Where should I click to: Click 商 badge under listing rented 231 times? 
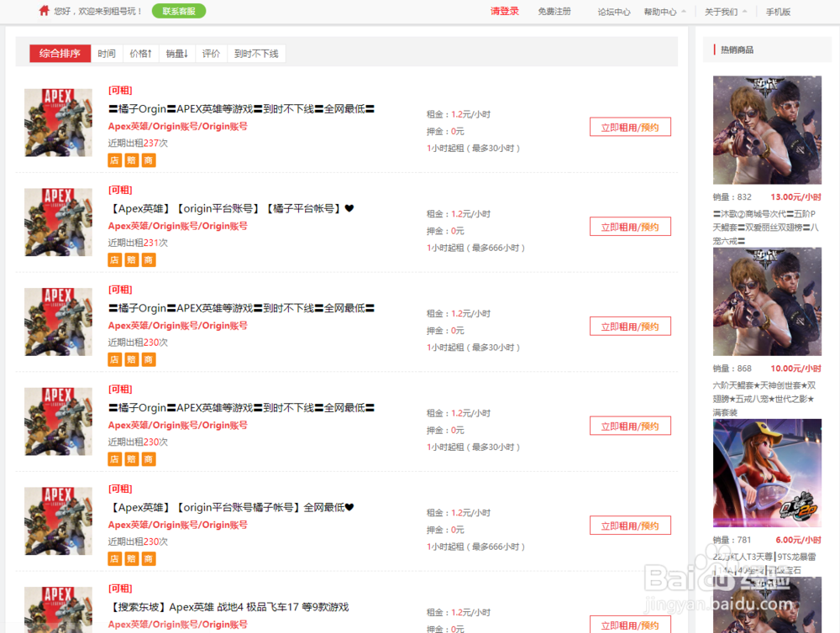[x=149, y=259]
